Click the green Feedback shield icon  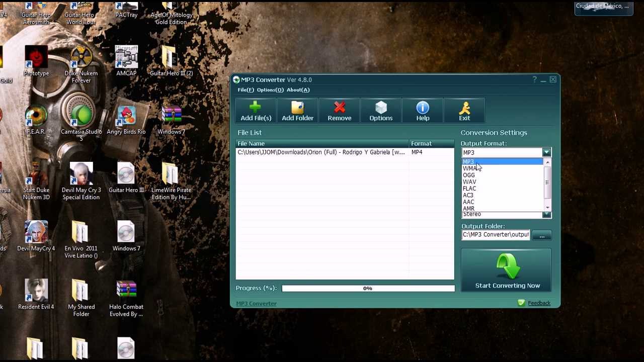(x=521, y=303)
